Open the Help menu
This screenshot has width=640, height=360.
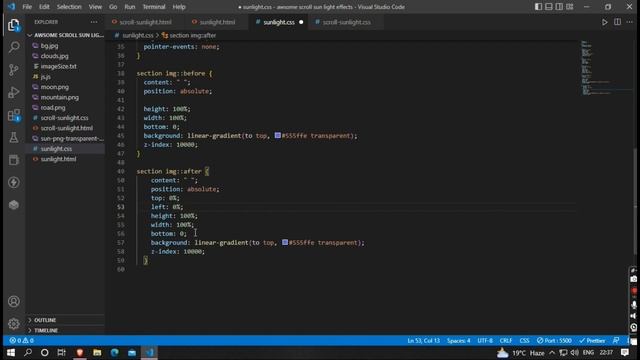point(179,7)
